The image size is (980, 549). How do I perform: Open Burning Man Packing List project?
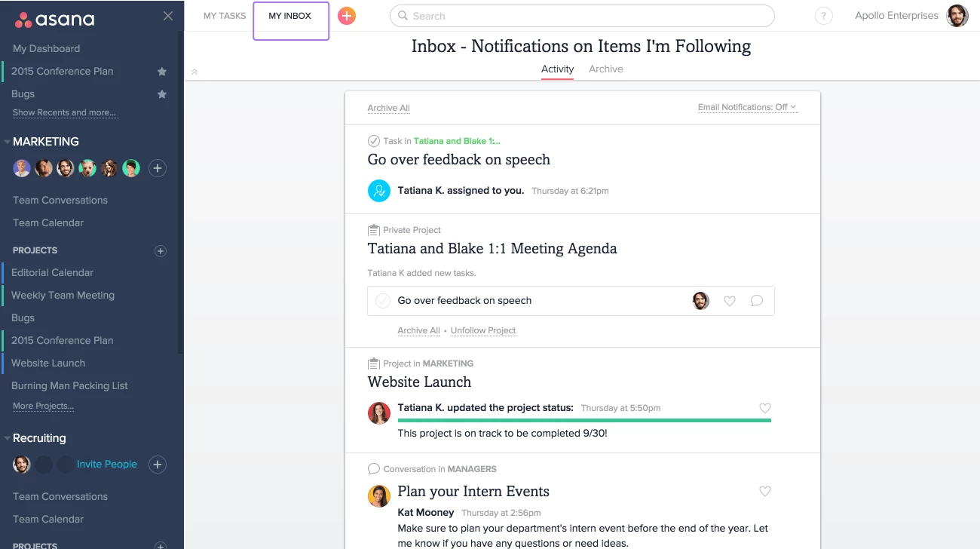(69, 386)
